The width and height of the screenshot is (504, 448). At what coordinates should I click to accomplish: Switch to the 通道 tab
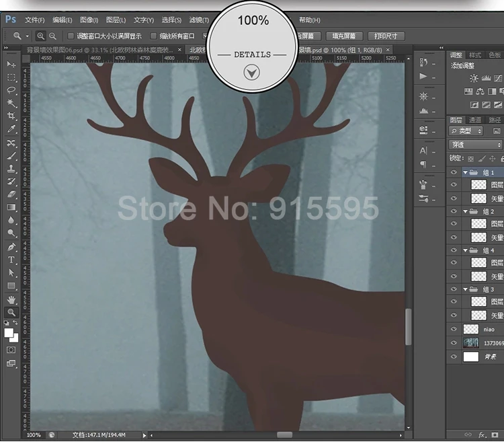point(474,120)
